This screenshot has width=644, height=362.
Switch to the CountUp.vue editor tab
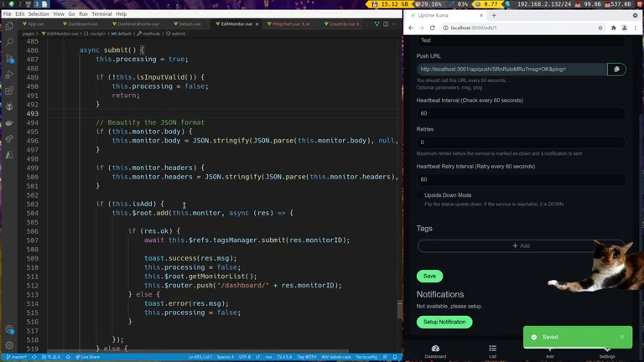[342, 23]
